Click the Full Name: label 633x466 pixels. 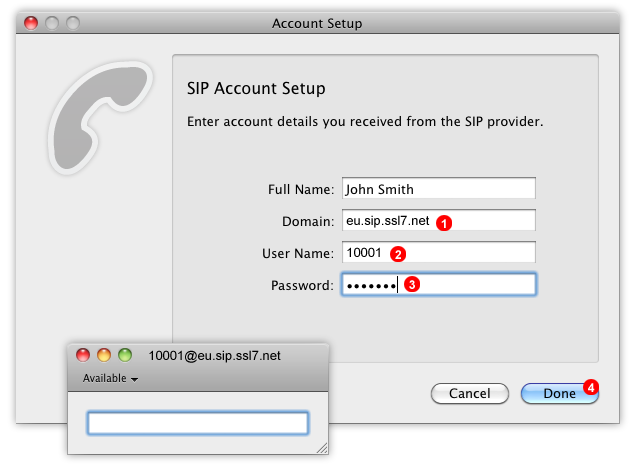point(301,189)
